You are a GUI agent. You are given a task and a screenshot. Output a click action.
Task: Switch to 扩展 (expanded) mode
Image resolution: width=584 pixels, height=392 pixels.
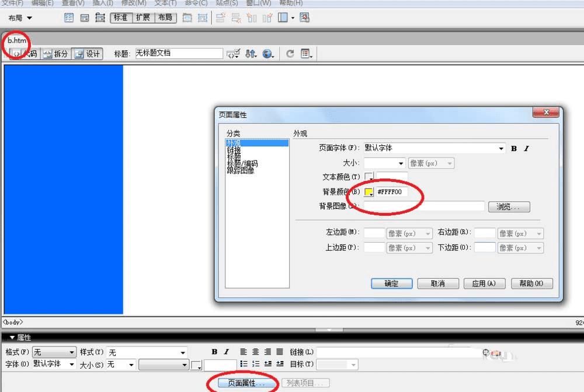coord(143,17)
